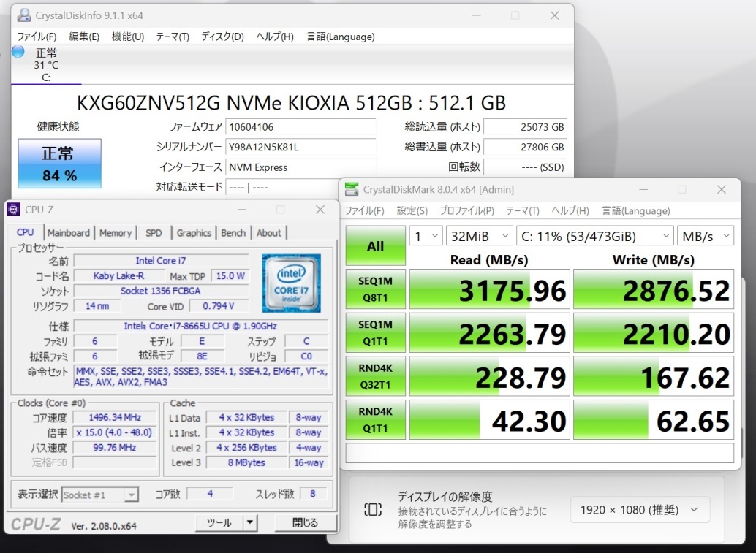
Task: Run the SEQ1M Q8T1 benchmark test
Action: pyautogui.click(x=375, y=289)
